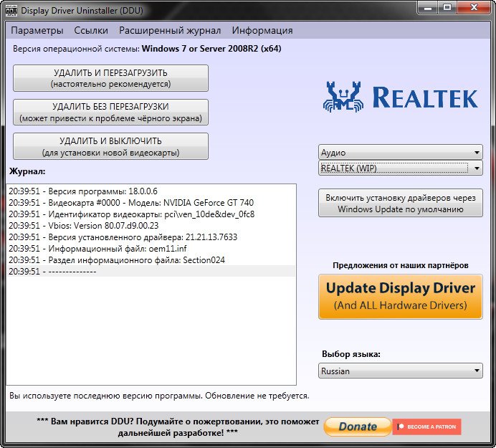Click Удалить и выключить button
496x448 pixels.
110,146
